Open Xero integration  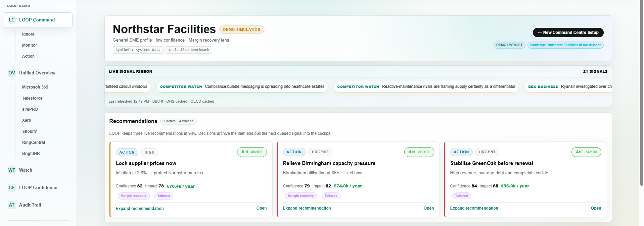27,120
